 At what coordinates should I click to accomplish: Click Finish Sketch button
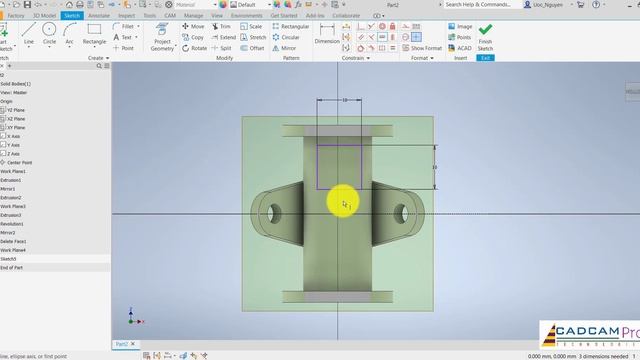pyautogui.click(x=485, y=38)
